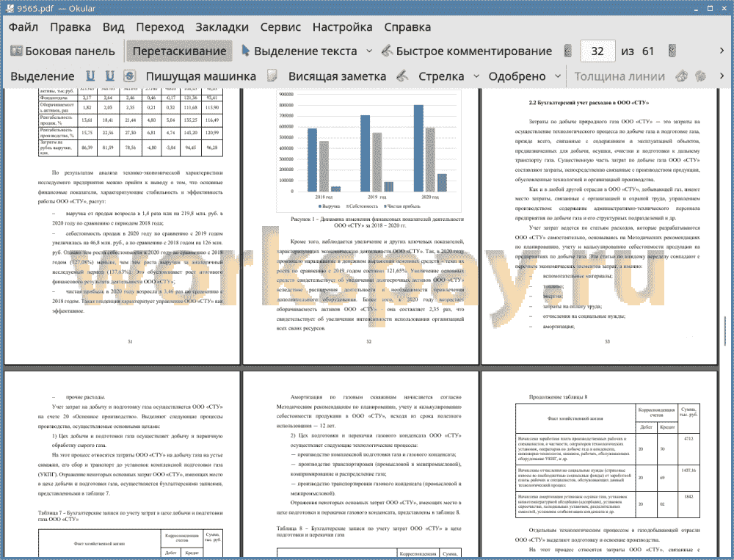Show hidden items of the annotation toolbar
The width and height of the screenshot is (734, 560).
(x=722, y=76)
